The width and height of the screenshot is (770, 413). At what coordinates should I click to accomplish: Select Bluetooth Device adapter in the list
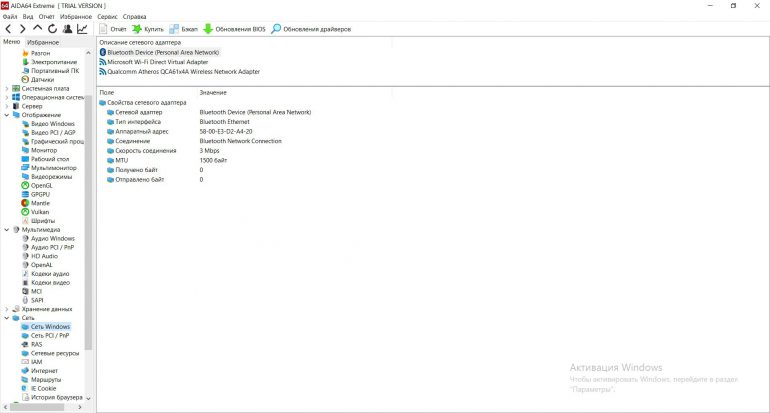tap(160, 52)
